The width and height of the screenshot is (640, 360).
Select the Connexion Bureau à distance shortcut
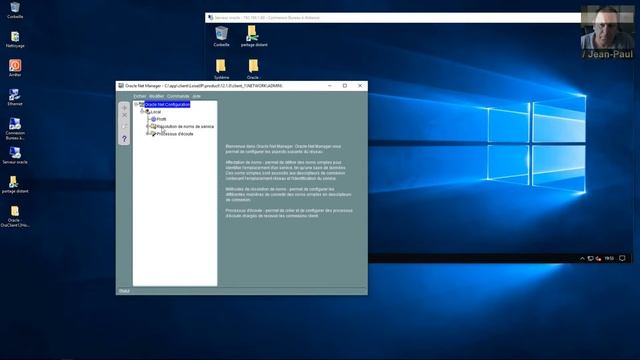point(15,129)
